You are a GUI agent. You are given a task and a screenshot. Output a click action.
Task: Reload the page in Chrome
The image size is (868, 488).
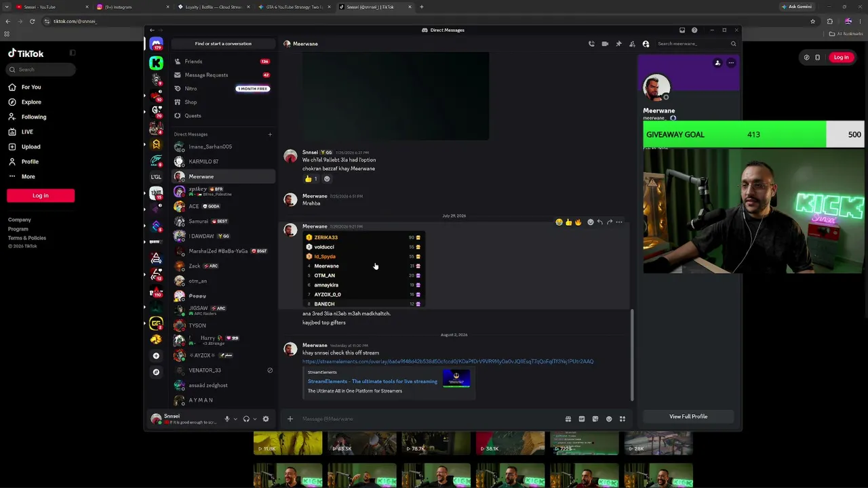coord(32,21)
